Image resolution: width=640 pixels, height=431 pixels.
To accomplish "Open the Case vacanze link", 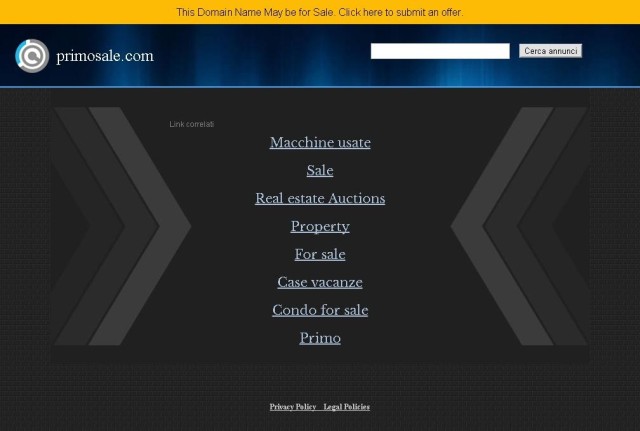I will coord(320,282).
